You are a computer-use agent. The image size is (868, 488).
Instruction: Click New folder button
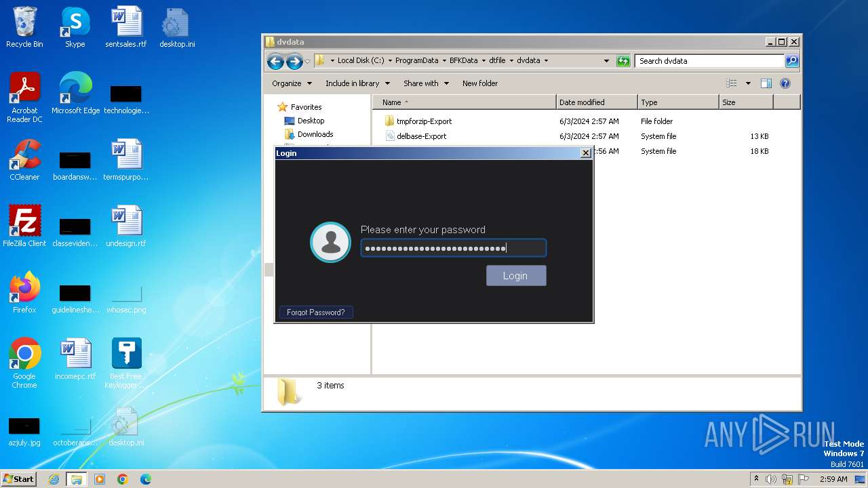click(480, 83)
